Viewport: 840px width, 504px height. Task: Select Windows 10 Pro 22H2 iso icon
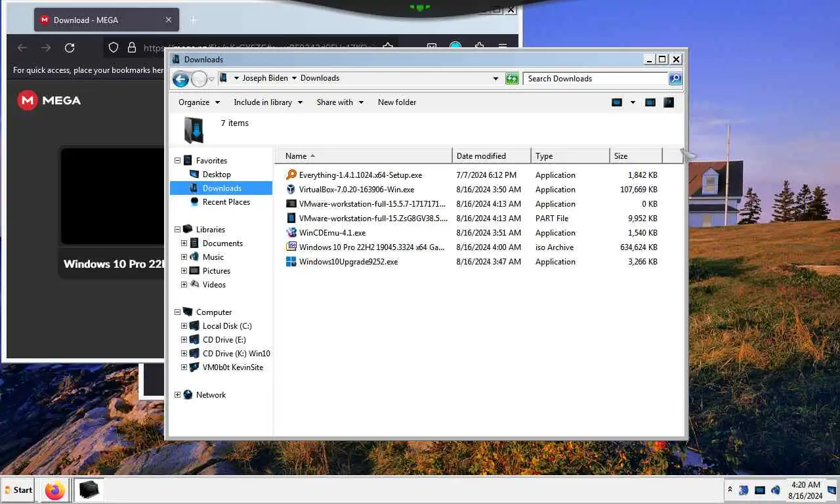tap(291, 247)
